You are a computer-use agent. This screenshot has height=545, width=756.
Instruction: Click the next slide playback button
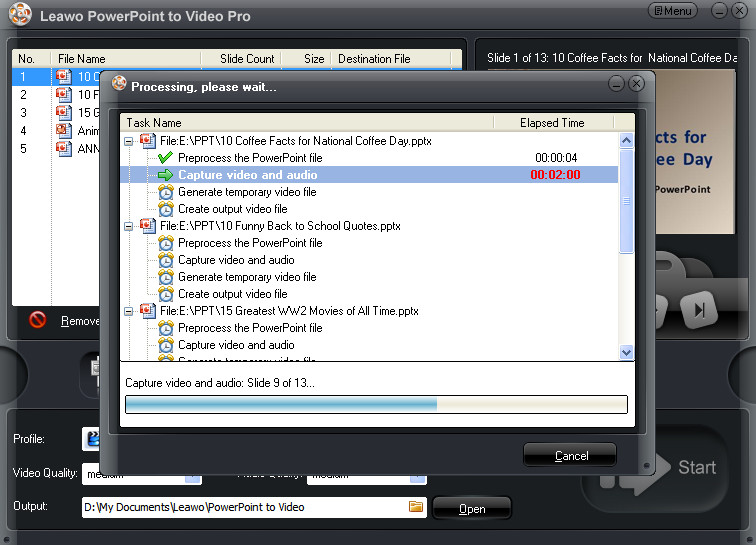[x=699, y=310]
